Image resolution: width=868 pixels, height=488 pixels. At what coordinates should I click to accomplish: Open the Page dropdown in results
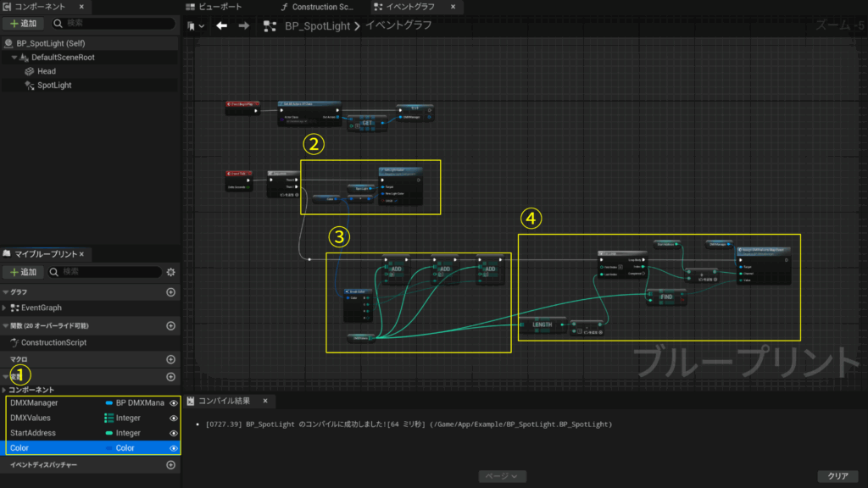502,476
